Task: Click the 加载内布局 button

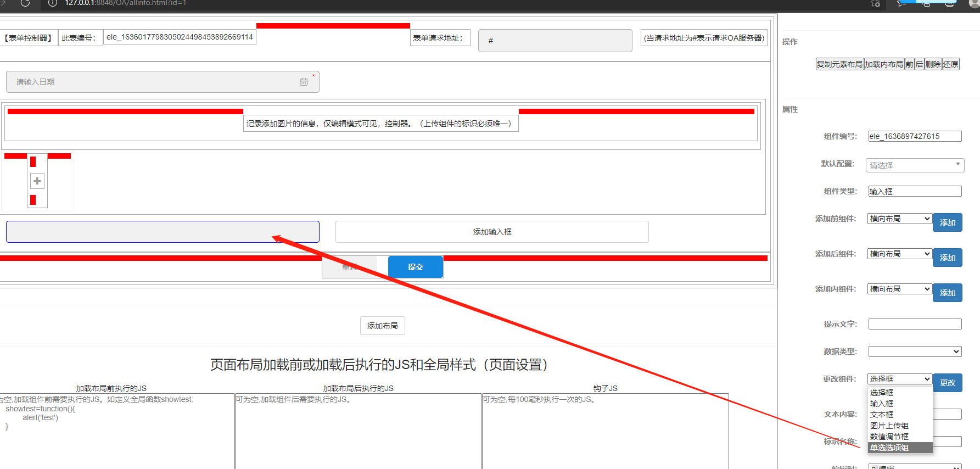Action: coord(884,64)
